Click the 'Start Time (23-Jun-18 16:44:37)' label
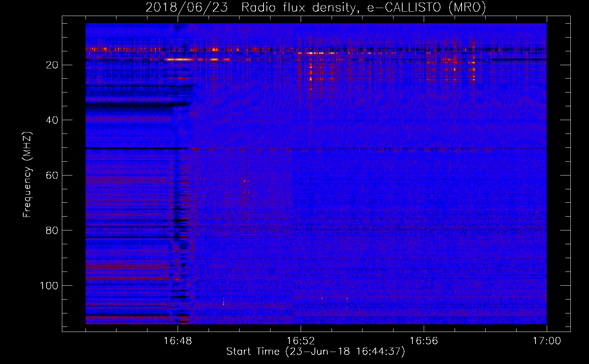589x364 pixels. click(x=316, y=352)
